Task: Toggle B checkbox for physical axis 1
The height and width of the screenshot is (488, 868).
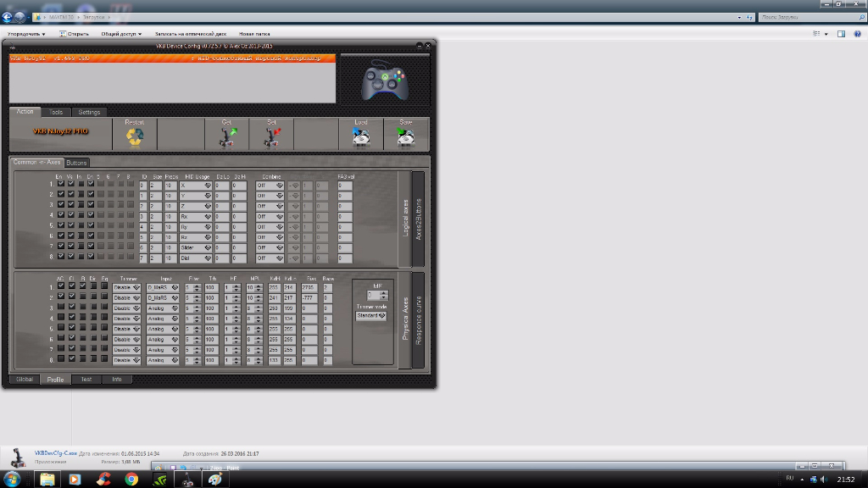Action: (82, 286)
